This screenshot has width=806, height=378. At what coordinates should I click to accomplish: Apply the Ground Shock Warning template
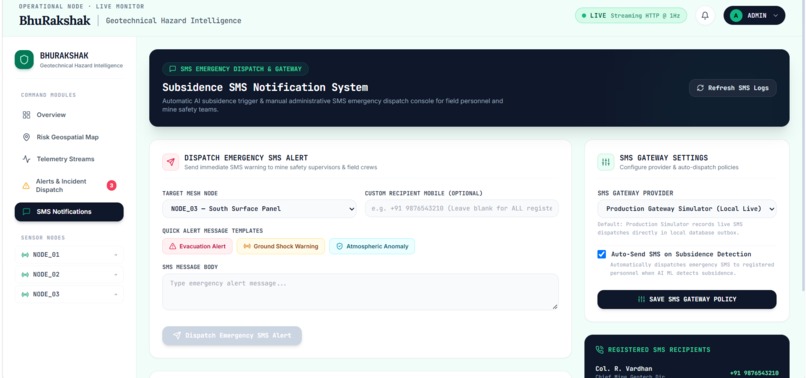pos(281,246)
